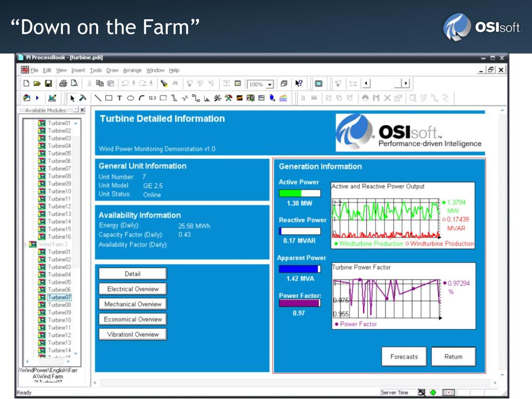532x399 pixels.
Task: Open the File menu
Action: pos(34,70)
